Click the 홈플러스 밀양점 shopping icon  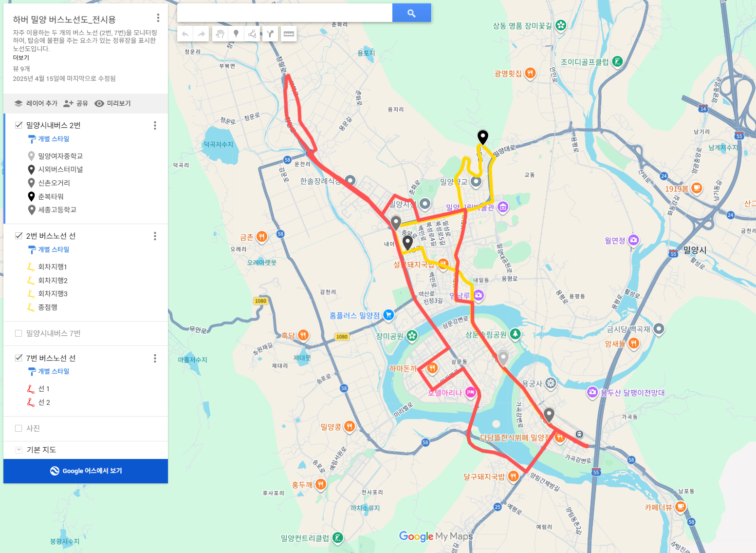click(388, 315)
